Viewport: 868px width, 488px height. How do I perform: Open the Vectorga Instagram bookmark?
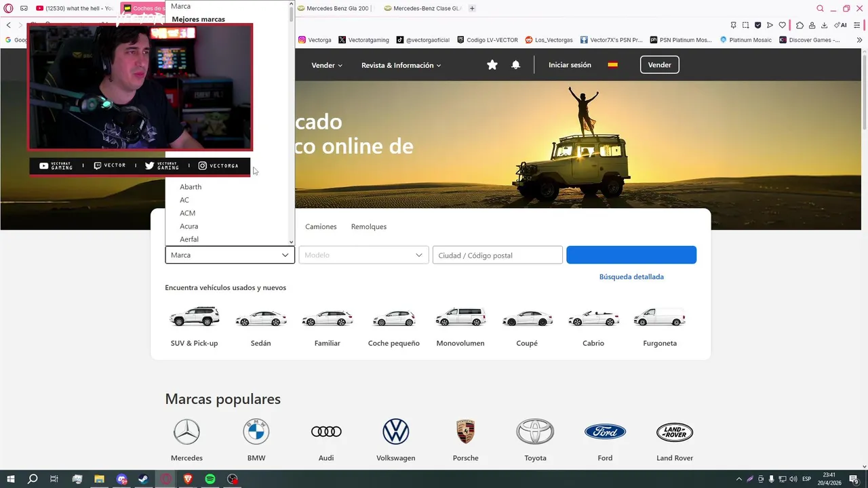pos(315,40)
